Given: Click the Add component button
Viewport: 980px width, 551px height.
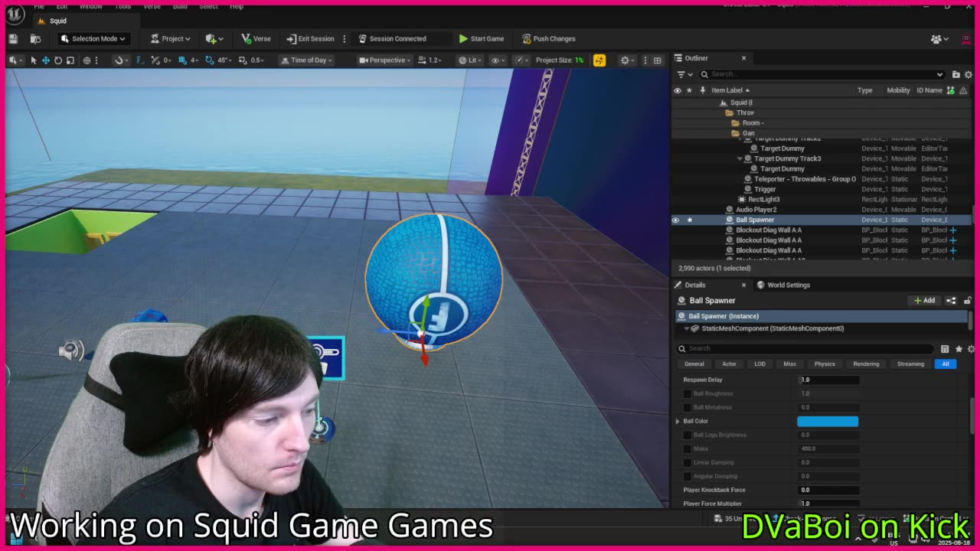Looking at the screenshot, I should pyautogui.click(x=924, y=301).
